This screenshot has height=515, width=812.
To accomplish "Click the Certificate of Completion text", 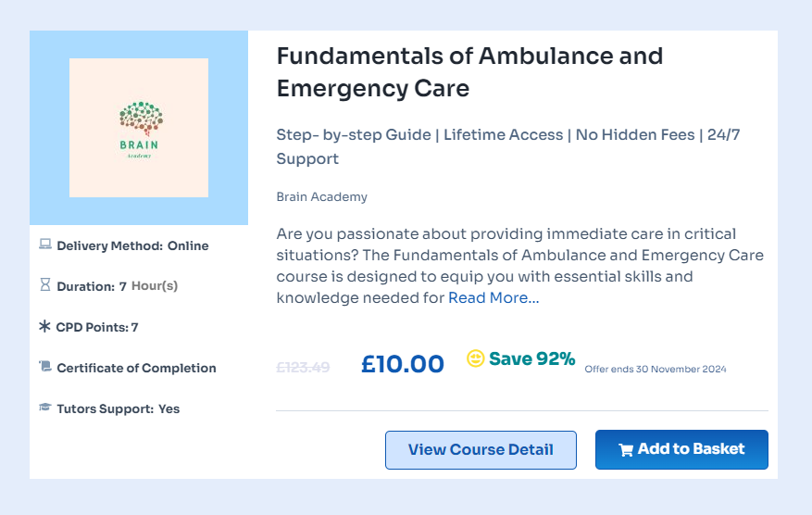I will point(136,368).
